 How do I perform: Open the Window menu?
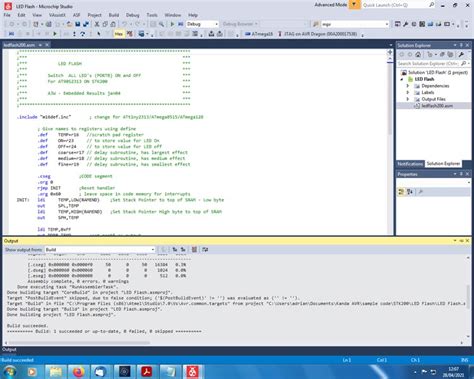173,15
